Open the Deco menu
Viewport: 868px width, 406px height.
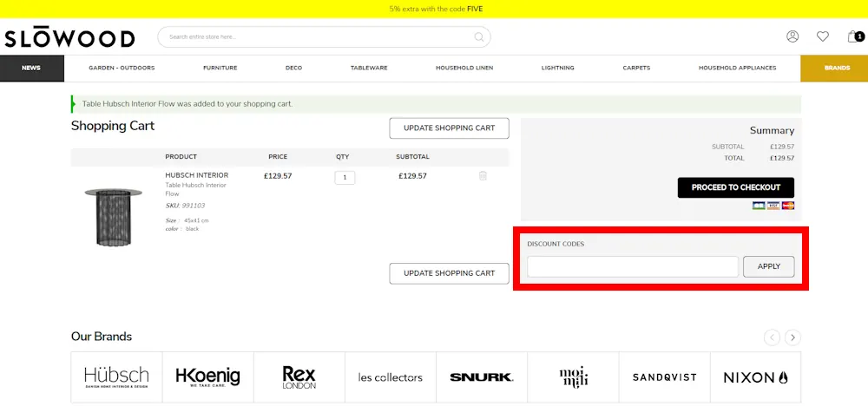pos(293,68)
